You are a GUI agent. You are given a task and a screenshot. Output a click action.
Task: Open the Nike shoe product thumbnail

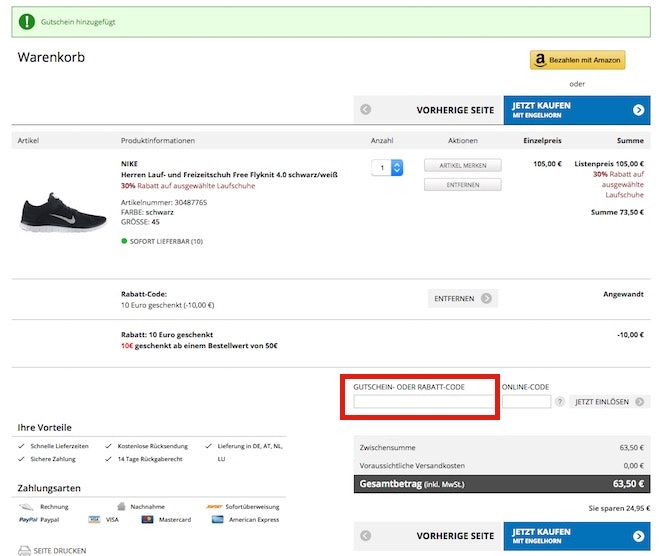pyautogui.click(x=63, y=212)
